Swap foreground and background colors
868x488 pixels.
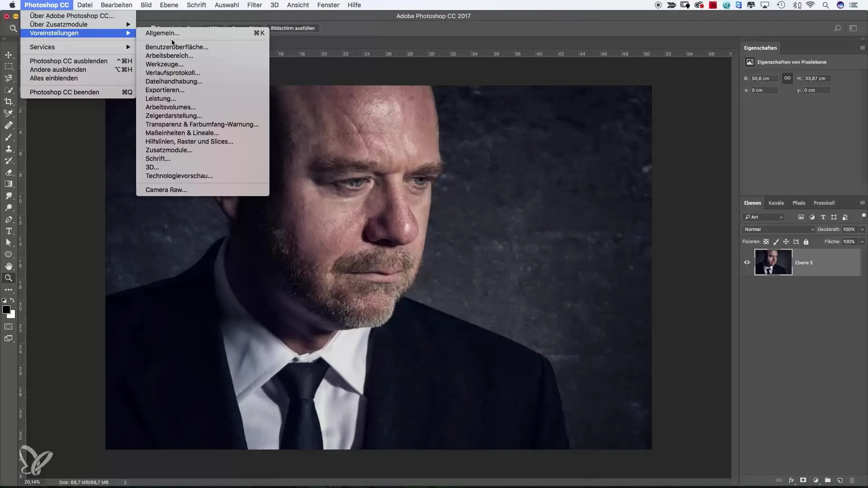(x=13, y=300)
